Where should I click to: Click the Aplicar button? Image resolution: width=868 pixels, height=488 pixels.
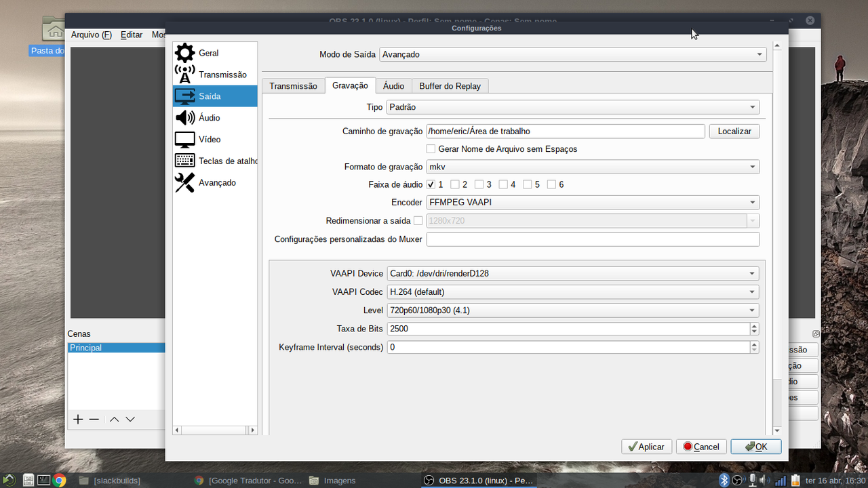(x=647, y=447)
